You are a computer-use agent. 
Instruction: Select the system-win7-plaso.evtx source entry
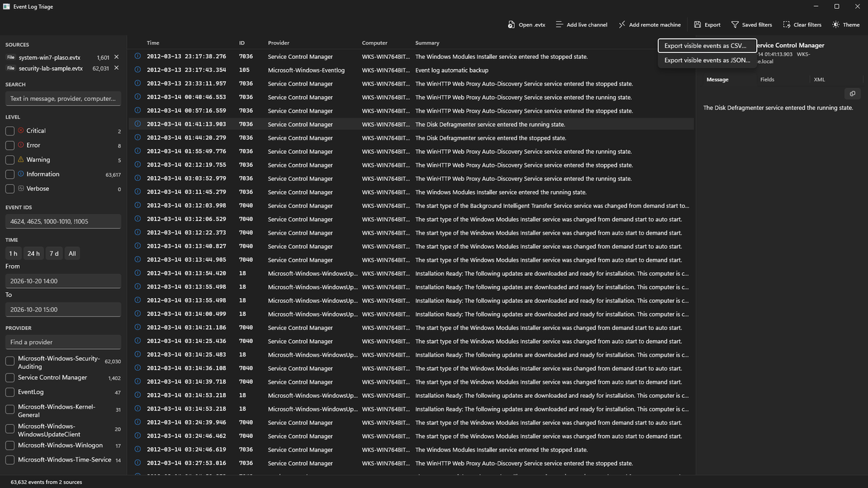(50, 58)
